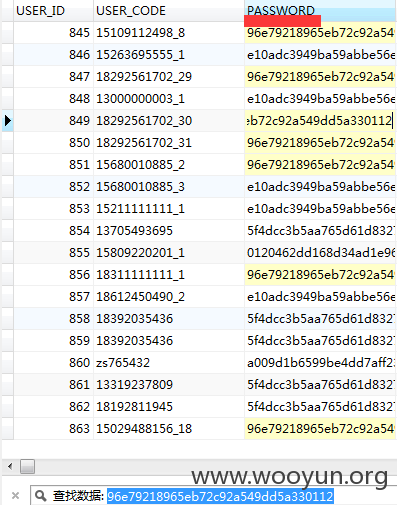Close the find data bar
The width and height of the screenshot is (397, 505).
click(x=15, y=496)
